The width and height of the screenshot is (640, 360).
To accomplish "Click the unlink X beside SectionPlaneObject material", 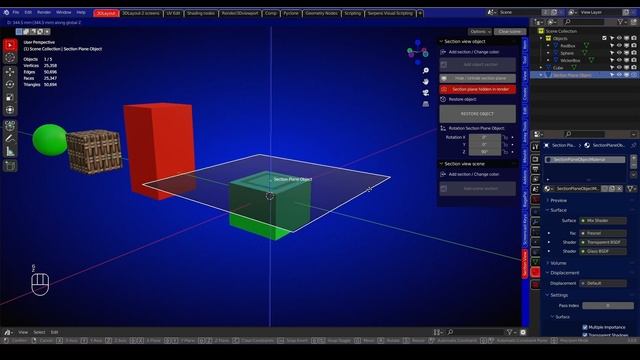I will (x=620, y=189).
